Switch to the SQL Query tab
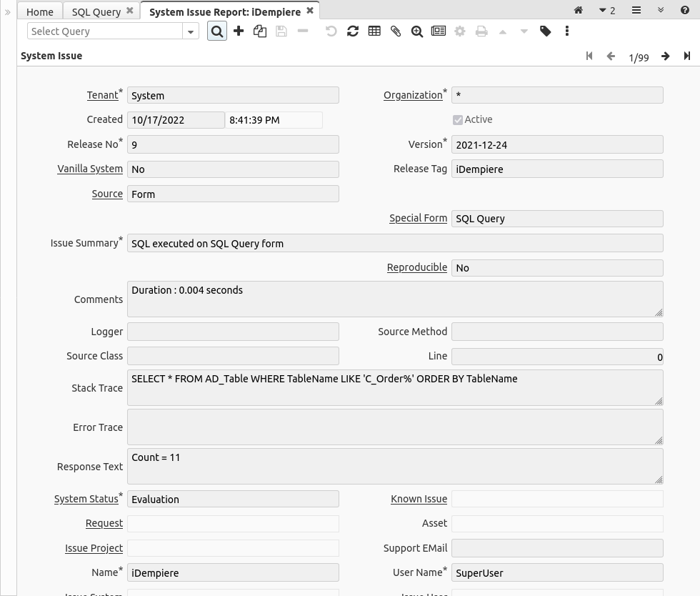 tap(97, 11)
